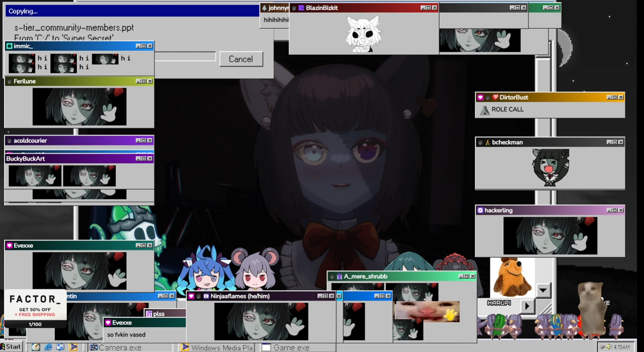This screenshot has height=352, width=644.
Task: Click the BuckyBuckArt window title bar
Action: [79, 159]
